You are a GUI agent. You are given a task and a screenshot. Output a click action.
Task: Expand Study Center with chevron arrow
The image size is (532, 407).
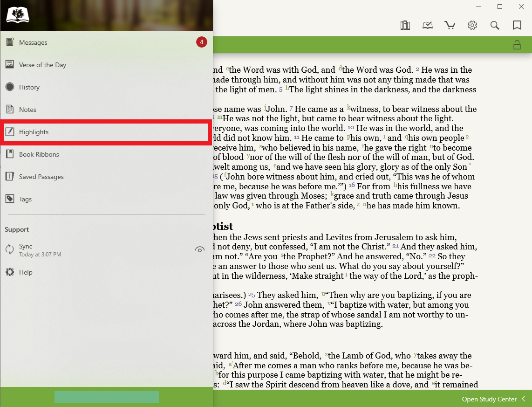click(524, 399)
